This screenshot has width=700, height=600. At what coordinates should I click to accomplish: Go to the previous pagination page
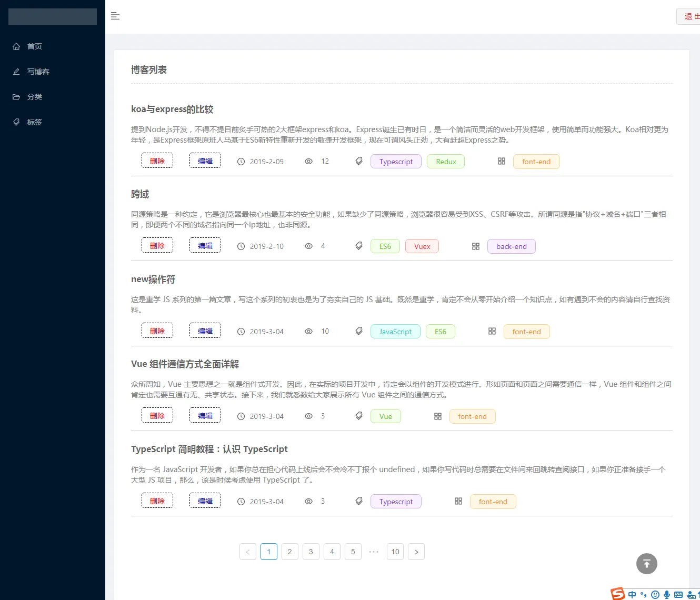248,552
